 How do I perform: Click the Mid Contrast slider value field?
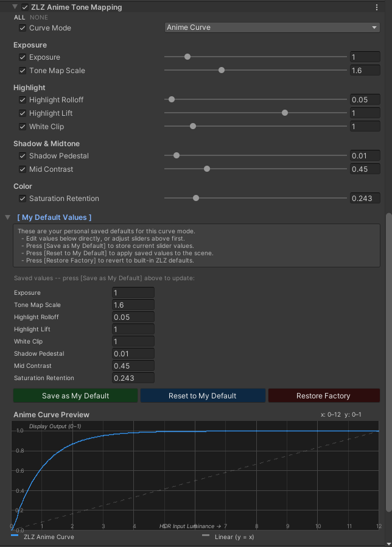[365, 169]
